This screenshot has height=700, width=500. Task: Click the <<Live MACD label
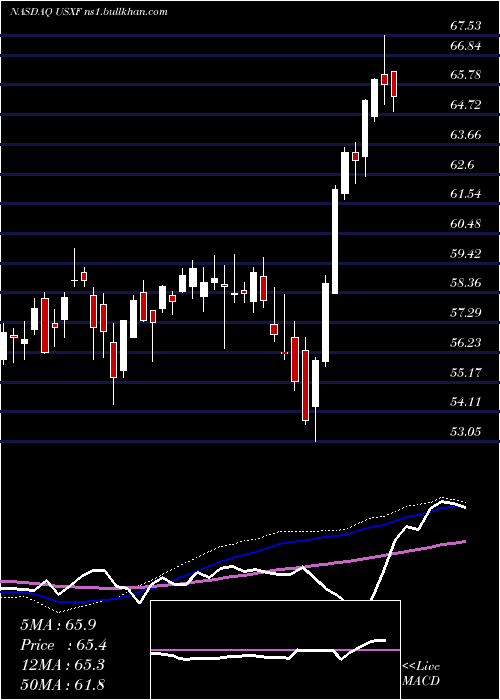pyautogui.click(x=421, y=674)
